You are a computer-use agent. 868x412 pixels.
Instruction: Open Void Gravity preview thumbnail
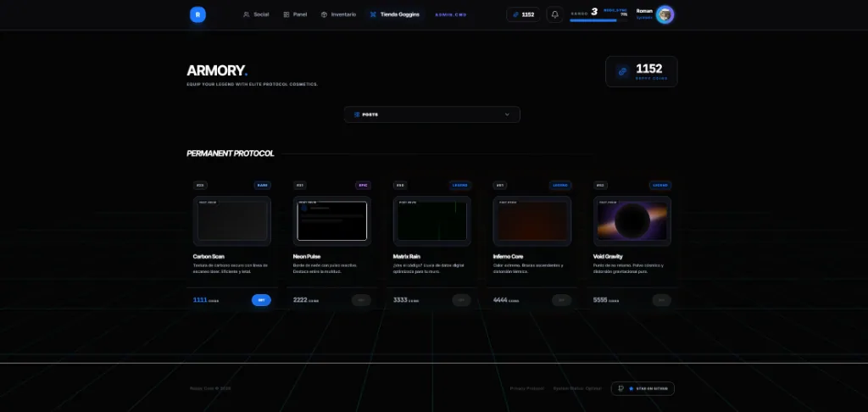coord(632,220)
